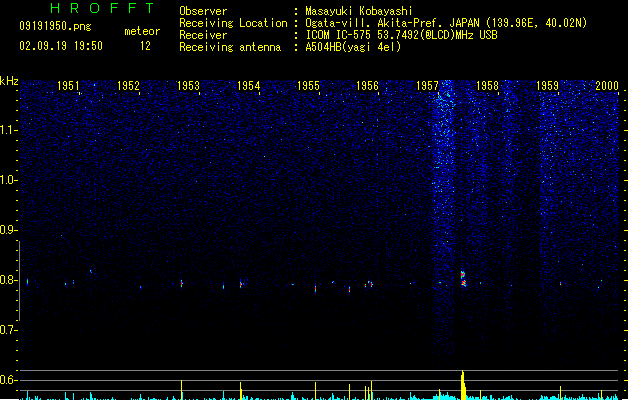The height and width of the screenshot is (400, 629).
Task: Click the observer name Masayuki Kobayashi
Action: pos(359,11)
